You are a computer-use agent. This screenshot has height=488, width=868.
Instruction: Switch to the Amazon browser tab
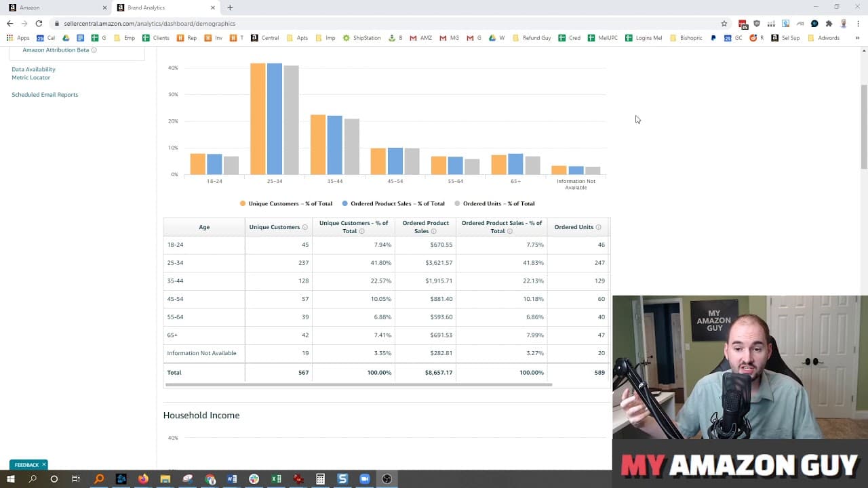(x=57, y=7)
